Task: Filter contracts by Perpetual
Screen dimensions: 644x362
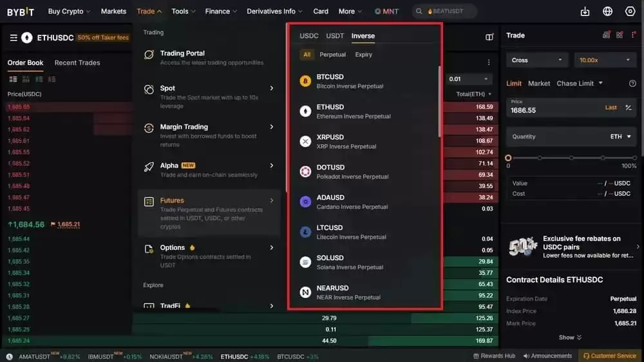Action: tap(333, 54)
